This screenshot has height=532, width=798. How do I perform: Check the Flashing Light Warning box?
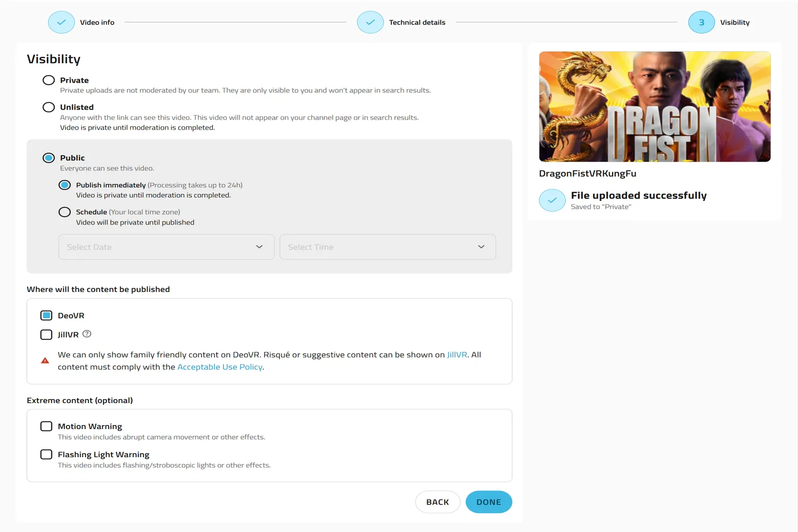coord(46,454)
